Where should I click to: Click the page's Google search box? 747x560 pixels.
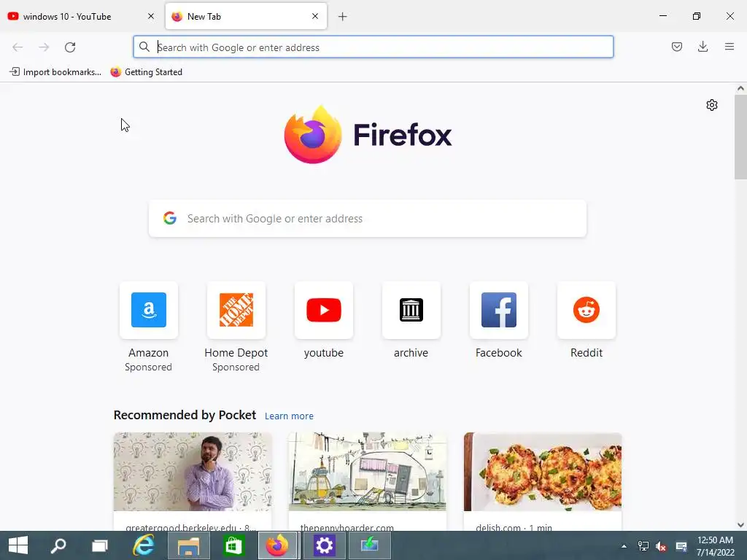[368, 219]
